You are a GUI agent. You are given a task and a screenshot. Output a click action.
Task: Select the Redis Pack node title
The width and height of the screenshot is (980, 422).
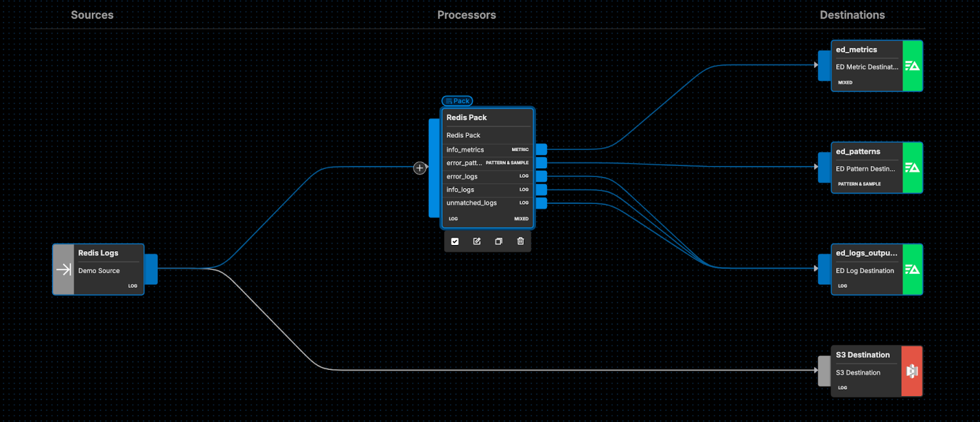pyautogui.click(x=467, y=118)
